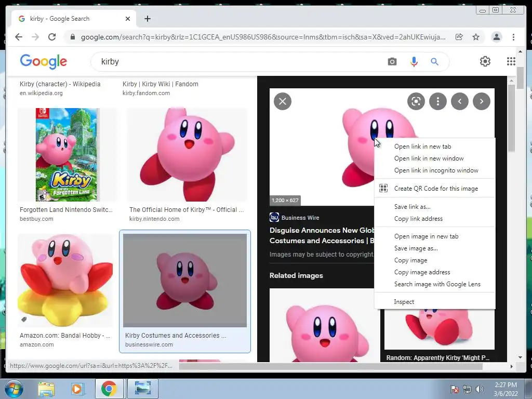Reload the page with the refresh icon
This screenshot has height=399, width=532.
(52, 37)
